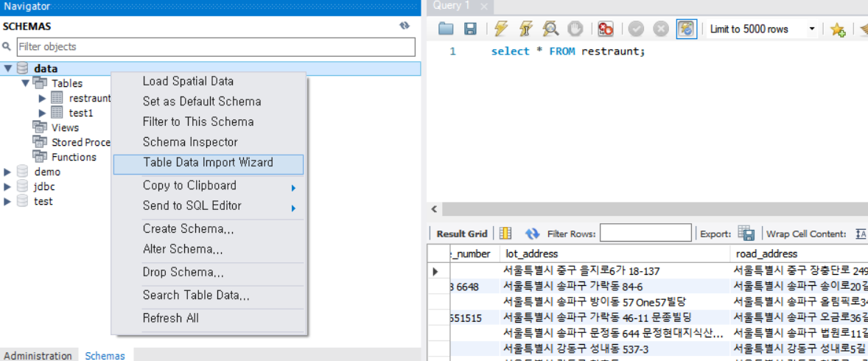Toggle the auto-commit mode icon
Viewport: 868px width, 361px height.
[x=686, y=29]
